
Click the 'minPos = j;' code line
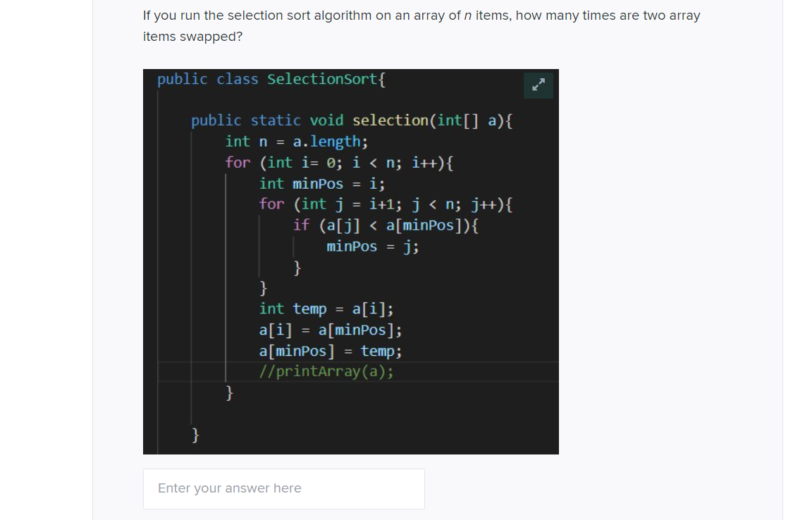click(372, 246)
